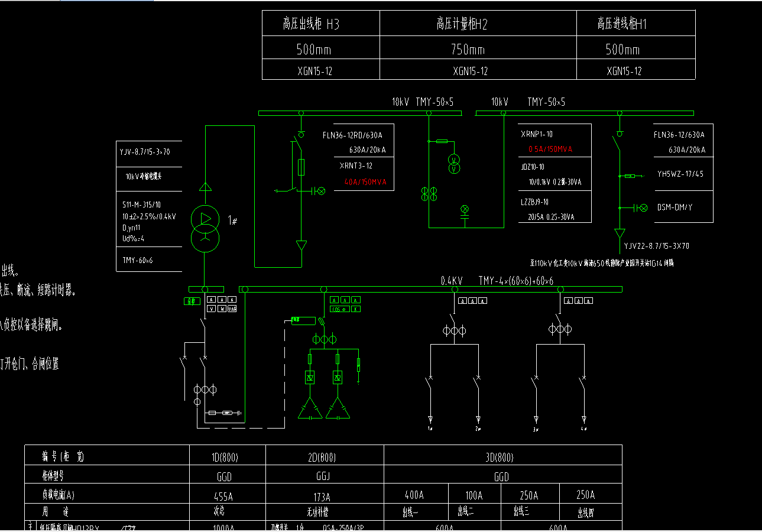Screen dimensions: 762x532
Task: Select the 1# outgoing feeder arrow
Action: tap(430, 421)
